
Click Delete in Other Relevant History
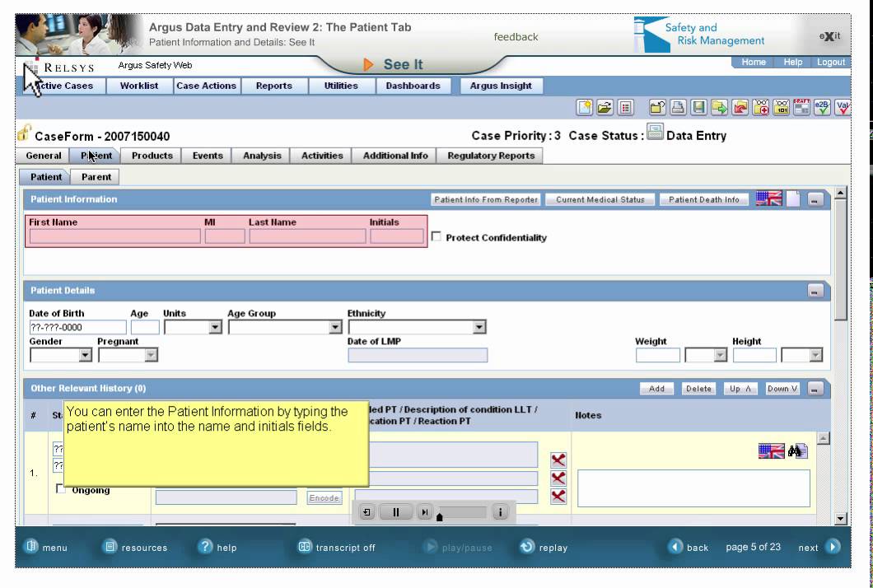click(x=698, y=389)
